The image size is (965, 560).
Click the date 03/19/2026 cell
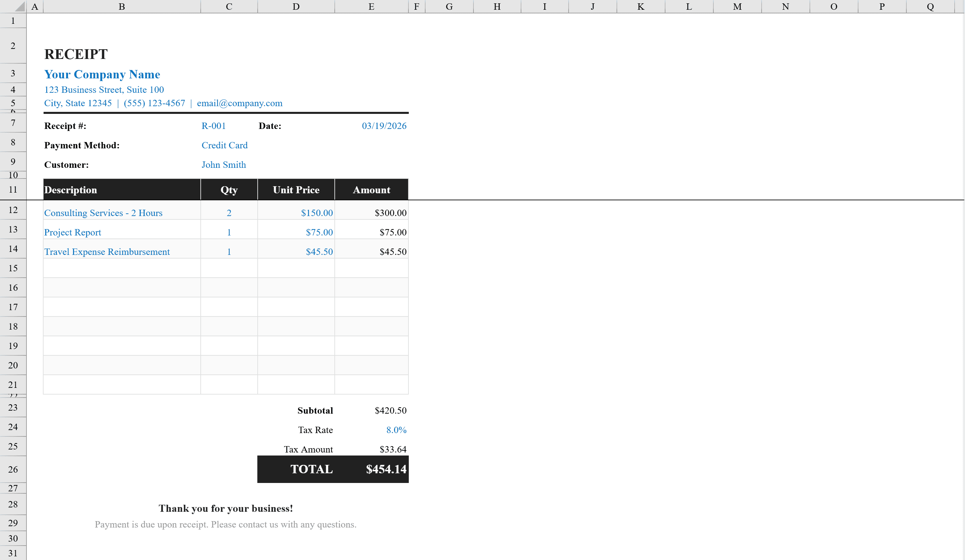click(384, 126)
